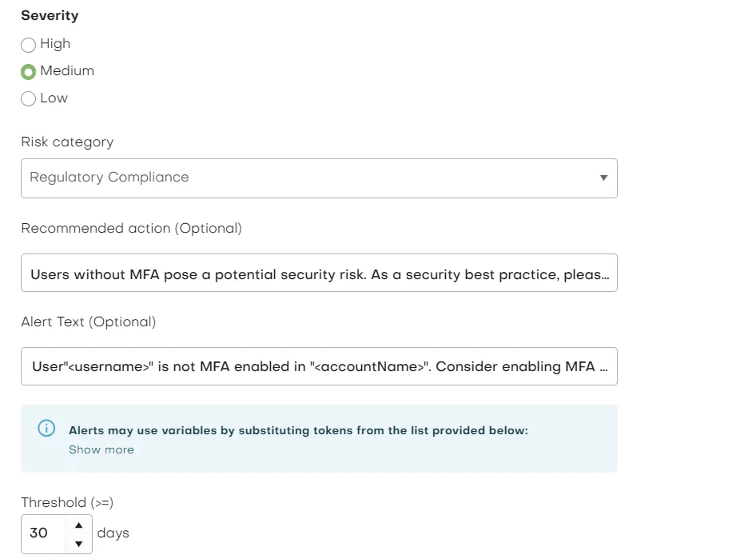Select the Low severity radio button

click(28, 98)
